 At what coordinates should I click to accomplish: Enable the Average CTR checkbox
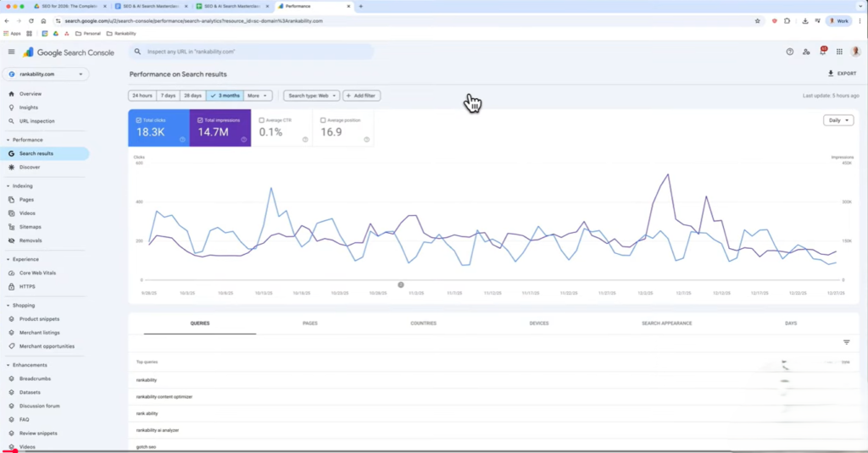(262, 120)
